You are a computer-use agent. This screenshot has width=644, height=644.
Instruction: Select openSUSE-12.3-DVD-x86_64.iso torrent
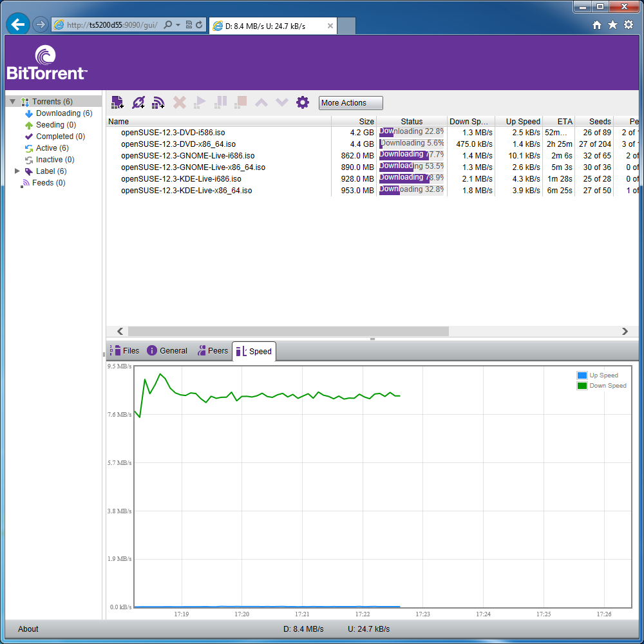(x=178, y=144)
